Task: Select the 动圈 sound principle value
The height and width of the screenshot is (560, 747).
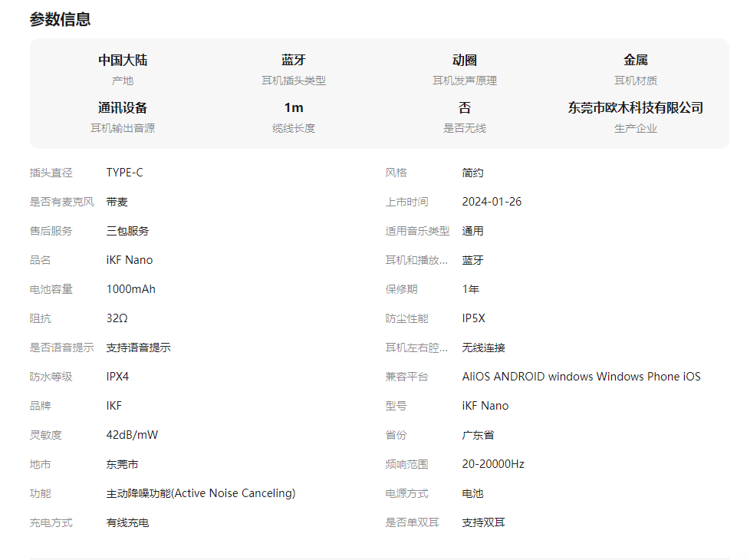Action: tap(465, 61)
